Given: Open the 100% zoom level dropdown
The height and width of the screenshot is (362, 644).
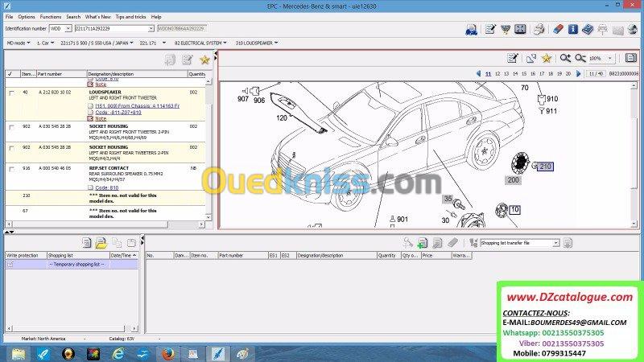Looking at the screenshot, I should [x=610, y=58].
